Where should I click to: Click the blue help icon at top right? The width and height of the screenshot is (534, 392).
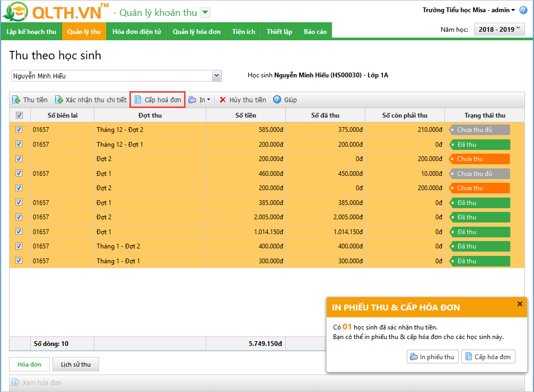point(523,10)
